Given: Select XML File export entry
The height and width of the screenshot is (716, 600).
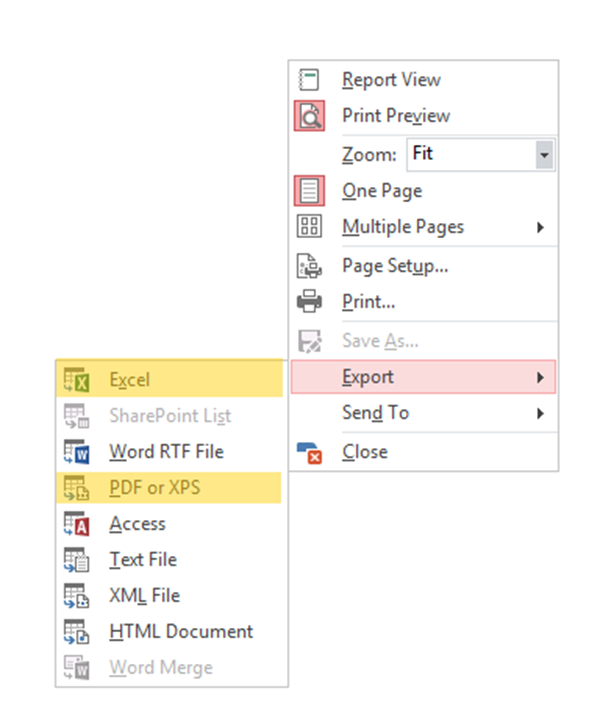Looking at the screenshot, I should (x=145, y=596).
